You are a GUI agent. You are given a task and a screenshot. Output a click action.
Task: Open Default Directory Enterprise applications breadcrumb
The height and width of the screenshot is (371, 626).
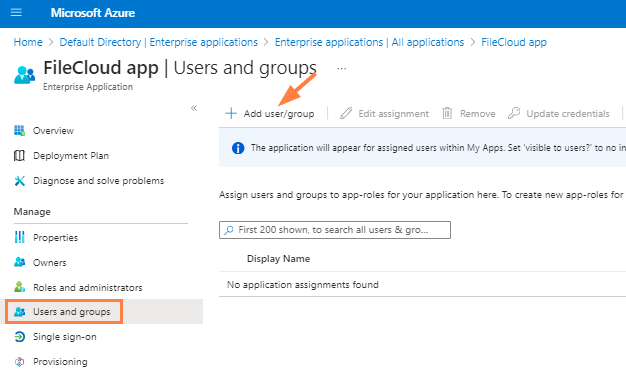pos(158,42)
